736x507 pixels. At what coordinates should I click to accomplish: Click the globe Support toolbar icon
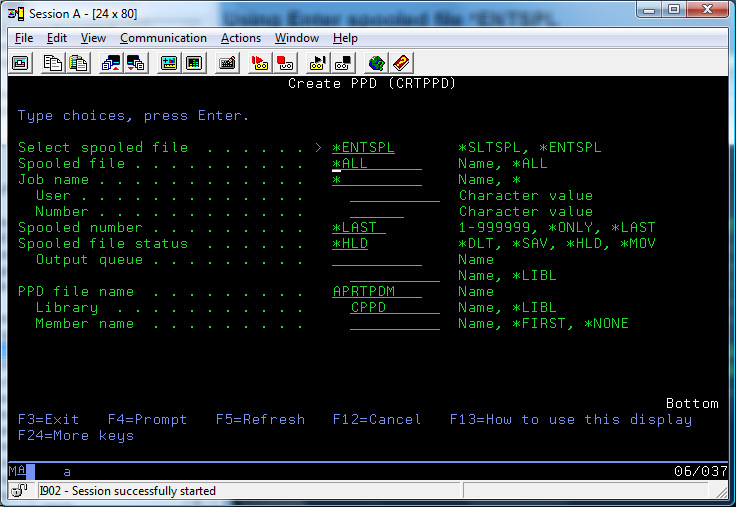[376, 63]
